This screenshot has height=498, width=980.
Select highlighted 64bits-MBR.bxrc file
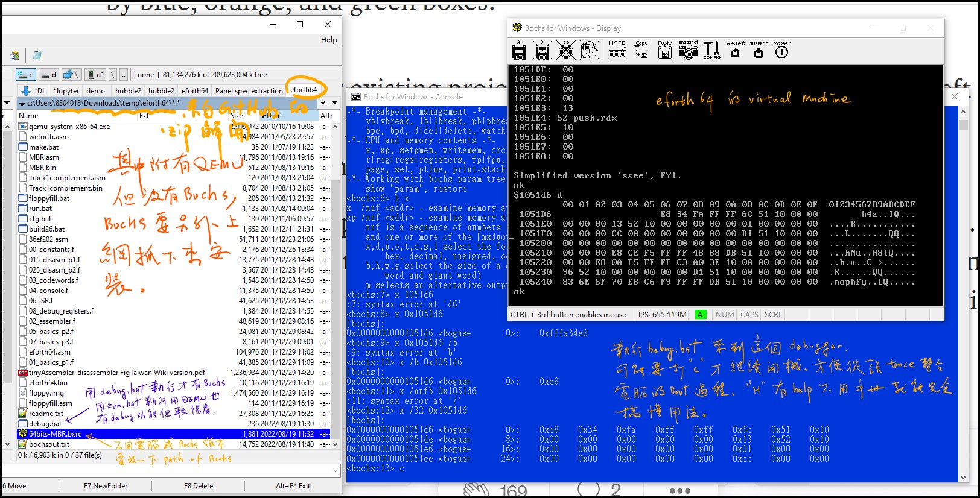tap(174, 434)
